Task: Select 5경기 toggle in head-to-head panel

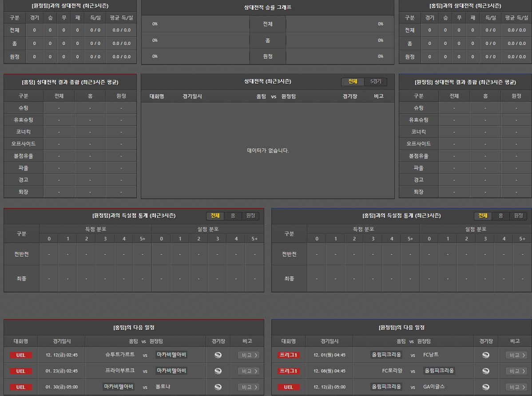Action: tap(376, 82)
